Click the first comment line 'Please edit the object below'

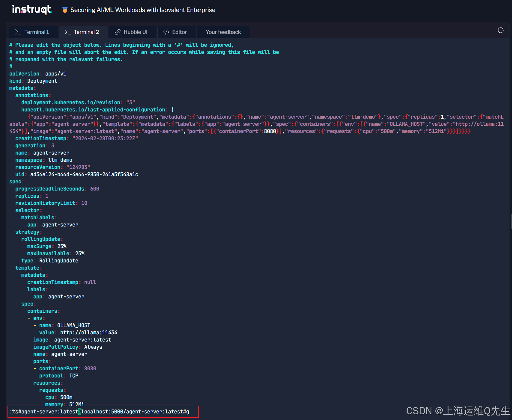[x=122, y=45]
